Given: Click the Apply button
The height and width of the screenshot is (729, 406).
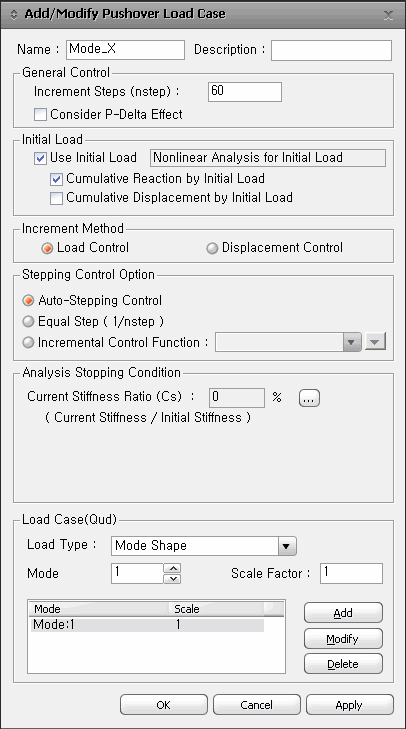Looking at the screenshot, I should click(349, 705).
